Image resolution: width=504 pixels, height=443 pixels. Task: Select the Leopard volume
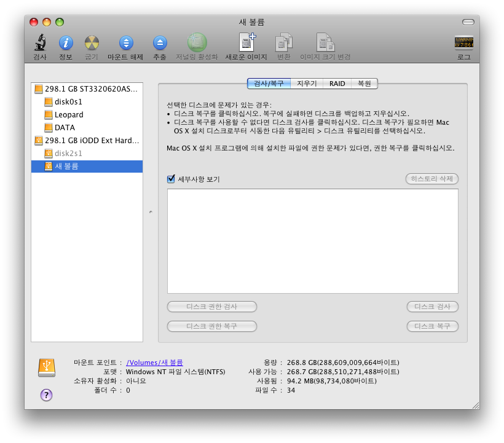(x=87, y=115)
